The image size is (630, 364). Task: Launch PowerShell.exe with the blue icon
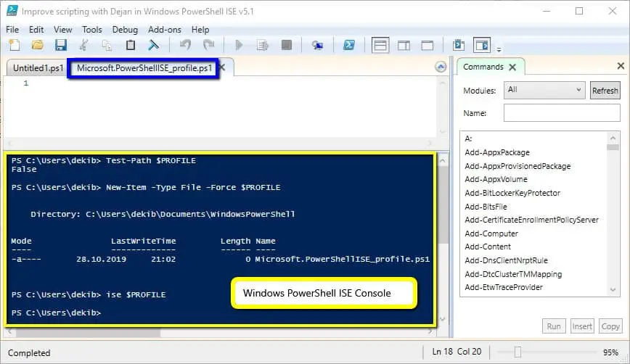tap(348, 45)
